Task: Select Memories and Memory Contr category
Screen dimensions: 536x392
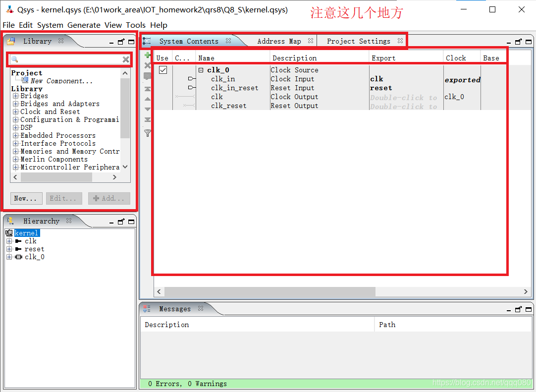Action: pyautogui.click(x=70, y=151)
